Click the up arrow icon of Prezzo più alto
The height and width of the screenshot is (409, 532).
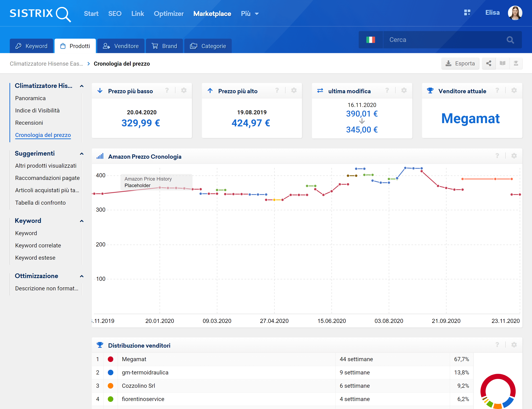210,91
